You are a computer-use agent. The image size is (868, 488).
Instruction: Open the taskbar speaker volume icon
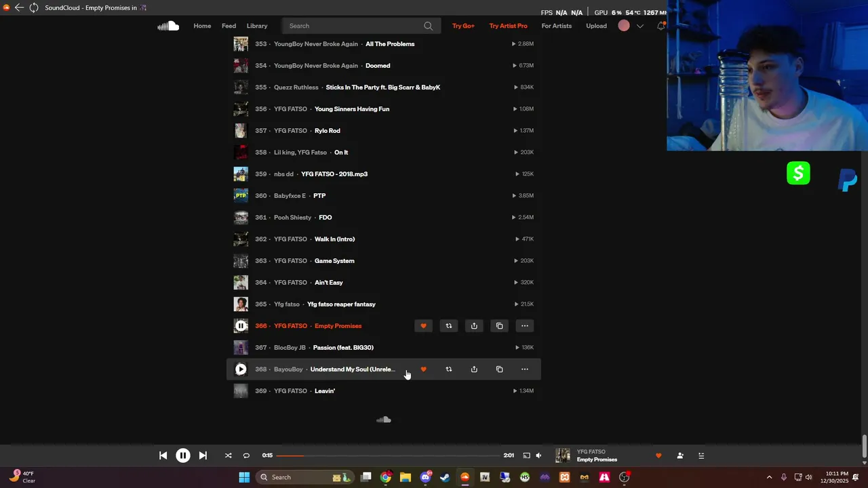coord(808,477)
